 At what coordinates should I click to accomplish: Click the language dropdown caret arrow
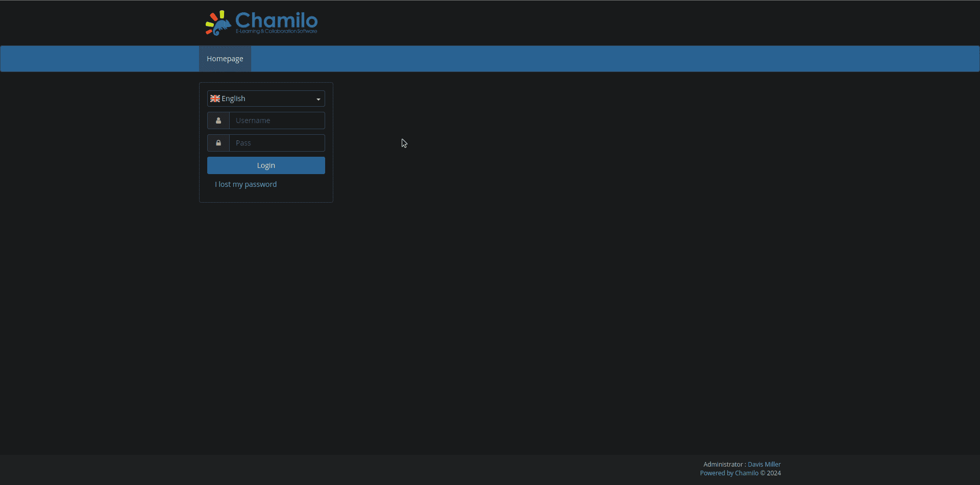318,99
